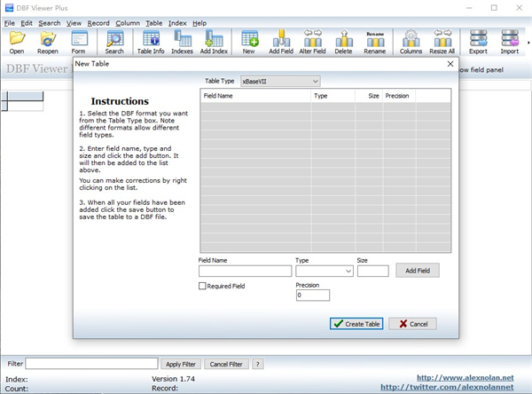Viewport: 532px width, 394px height.
Task: Click the Add Field button in dialog
Action: click(x=417, y=271)
